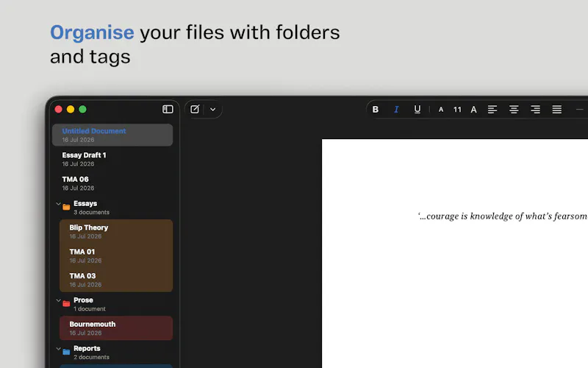Toggle underline formatting
The image size is (588, 368).
417,109
